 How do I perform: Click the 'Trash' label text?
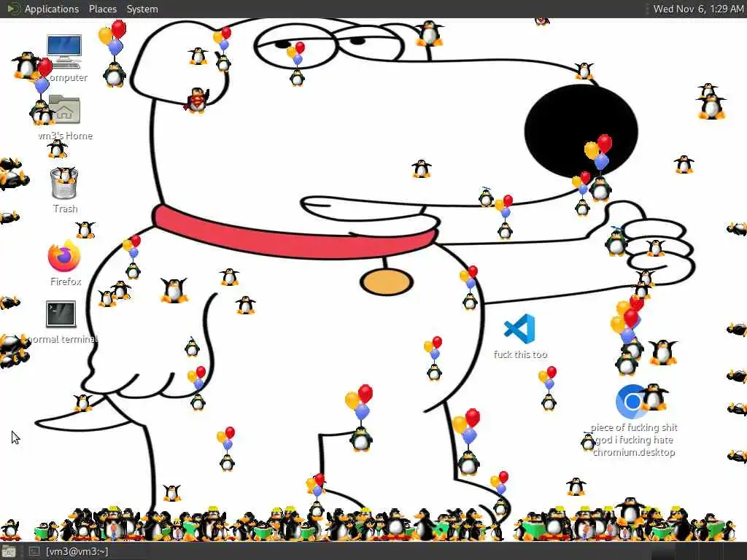65,209
